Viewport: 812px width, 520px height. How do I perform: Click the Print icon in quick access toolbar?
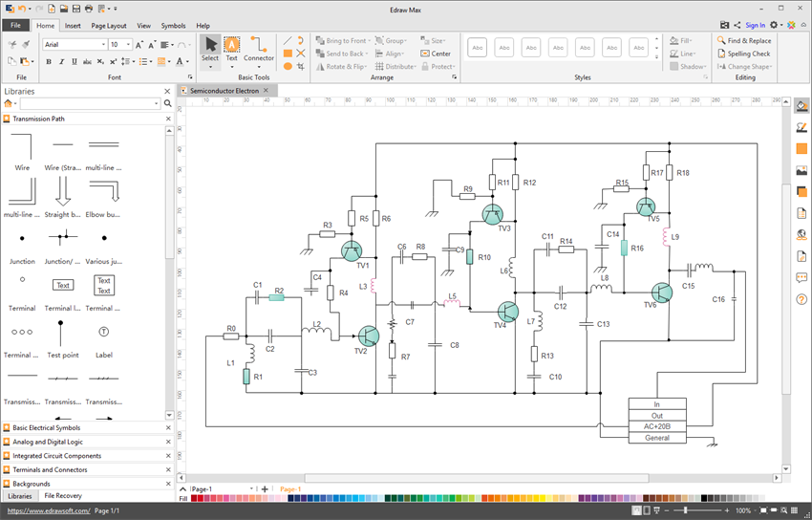tap(88, 9)
